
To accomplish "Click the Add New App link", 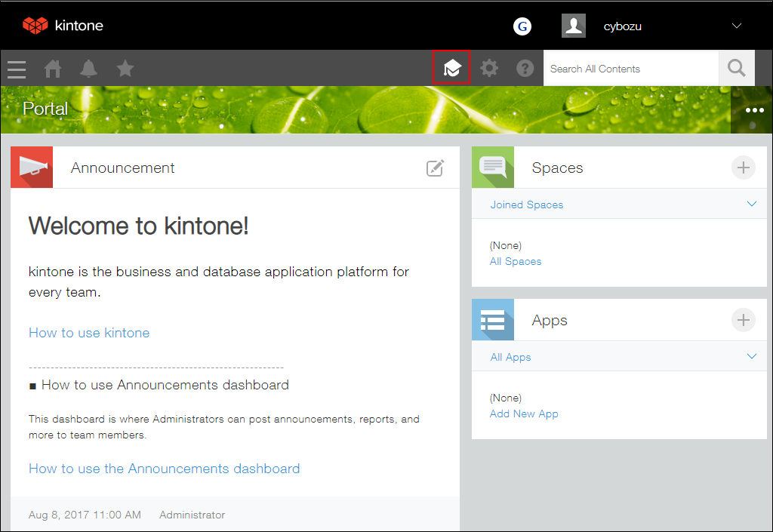I will 524,414.
